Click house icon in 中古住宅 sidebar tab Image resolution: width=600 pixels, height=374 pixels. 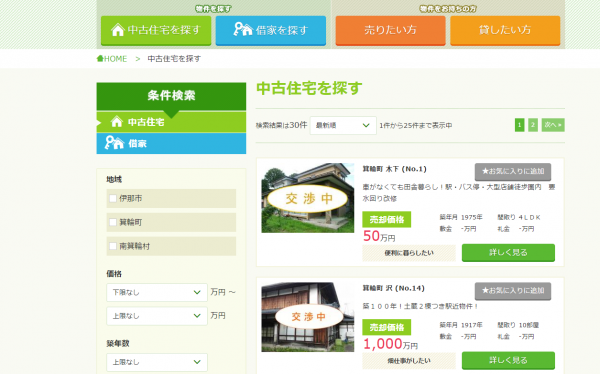[x=117, y=122]
